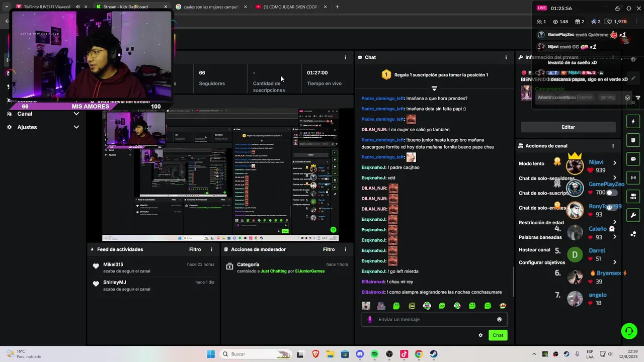The height and width of the screenshot is (362, 644).
Task: Open Brave browser from the taskbar
Action: coord(315,354)
